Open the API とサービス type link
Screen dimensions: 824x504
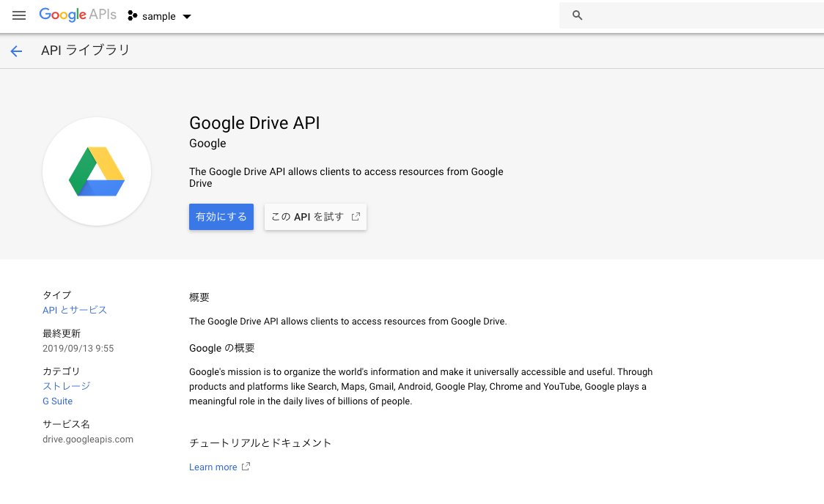(75, 310)
